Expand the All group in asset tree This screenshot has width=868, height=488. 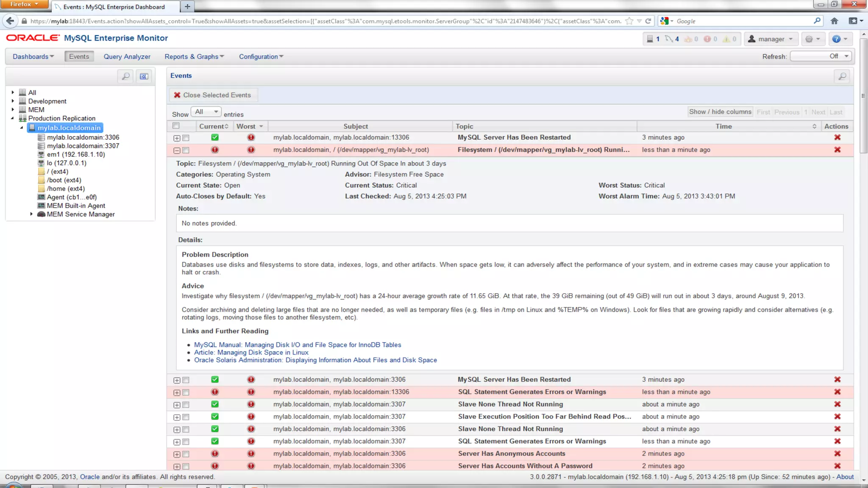pos(13,92)
